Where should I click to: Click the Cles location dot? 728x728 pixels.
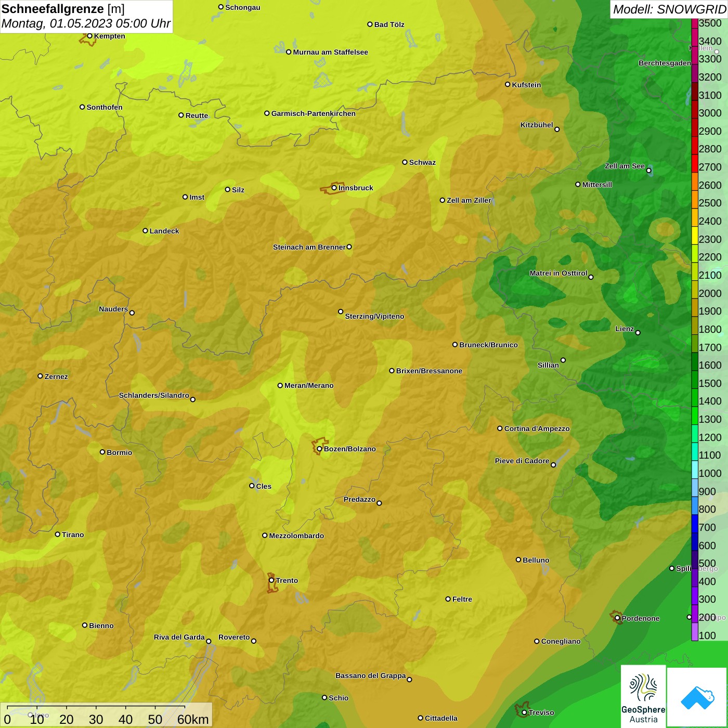[x=252, y=486]
